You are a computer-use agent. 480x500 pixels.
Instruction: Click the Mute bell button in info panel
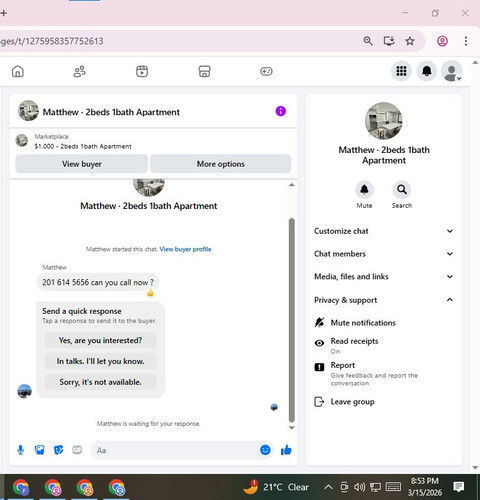[x=364, y=190]
